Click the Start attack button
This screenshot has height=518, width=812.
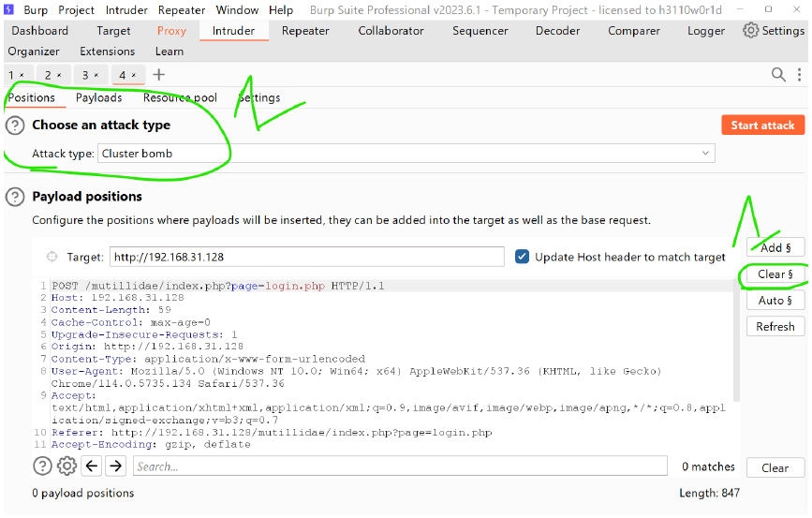pos(762,125)
